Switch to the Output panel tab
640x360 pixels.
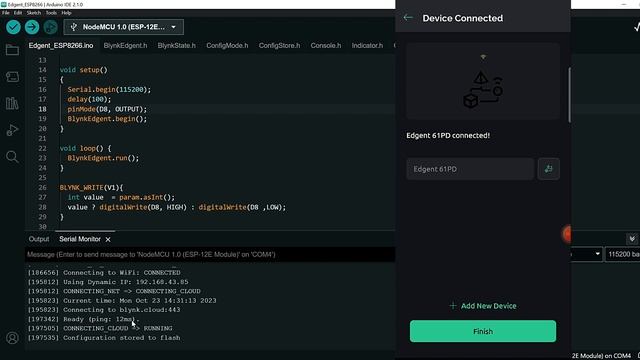39,239
